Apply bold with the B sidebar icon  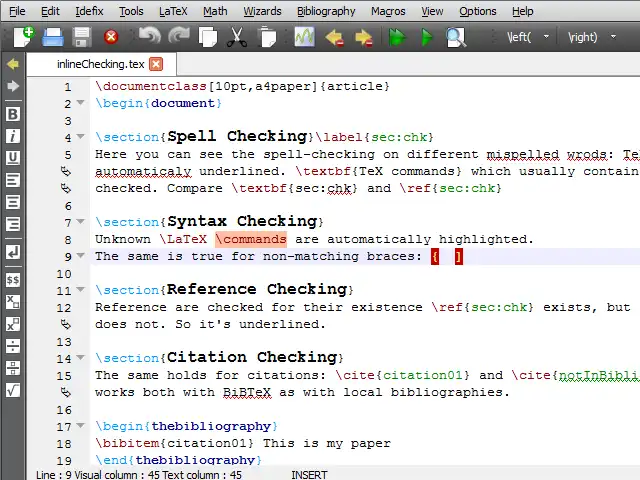[x=13, y=114]
